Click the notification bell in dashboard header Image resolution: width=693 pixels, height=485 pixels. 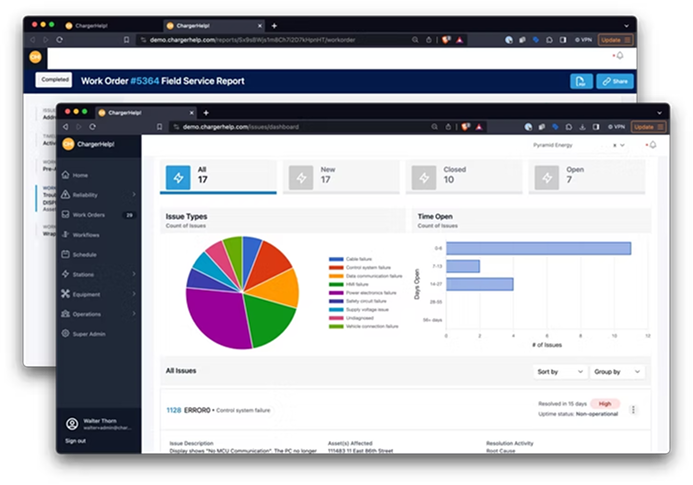(652, 145)
